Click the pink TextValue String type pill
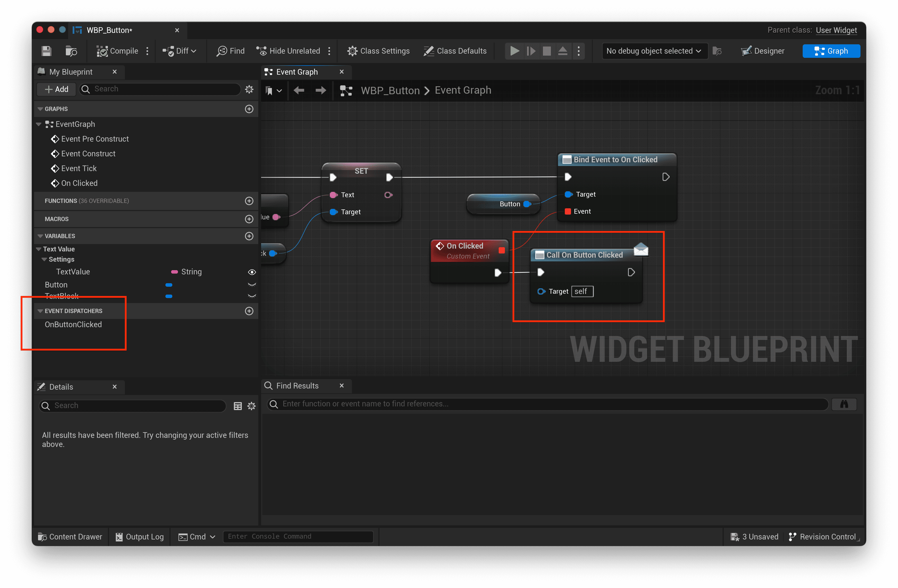This screenshot has width=898, height=588. pos(175,272)
